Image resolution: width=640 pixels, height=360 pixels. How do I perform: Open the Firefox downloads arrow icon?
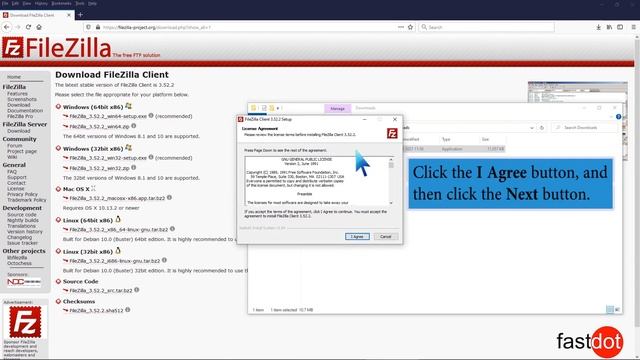[598, 27]
